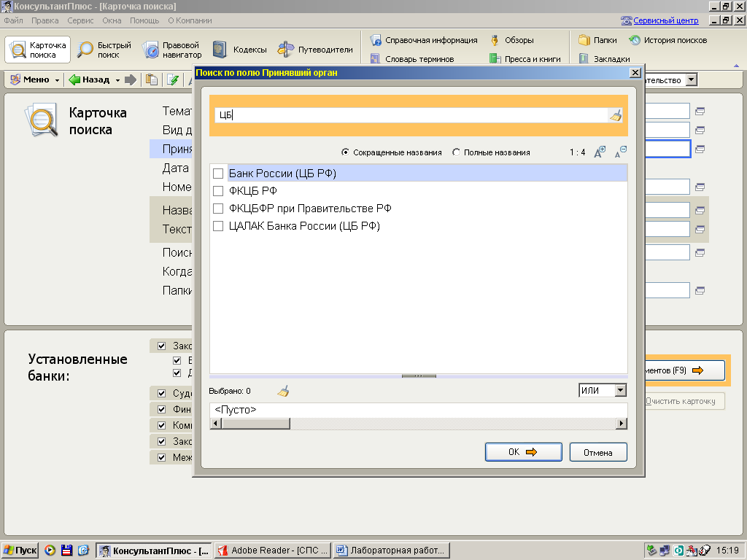Click field icon next to Тематика input
This screenshot has height=560, width=747.
pyautogui.click(x=700, y=111)
